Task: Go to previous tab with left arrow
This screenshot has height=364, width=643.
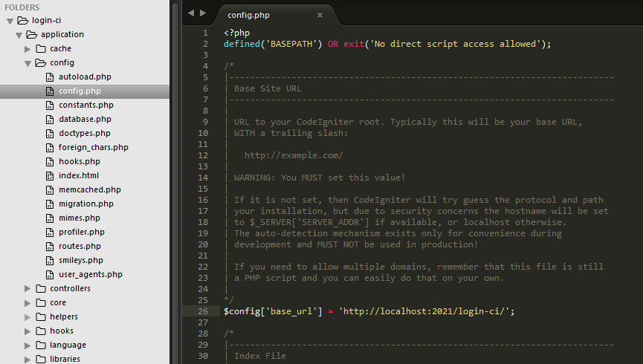Action: coord(191,13)
